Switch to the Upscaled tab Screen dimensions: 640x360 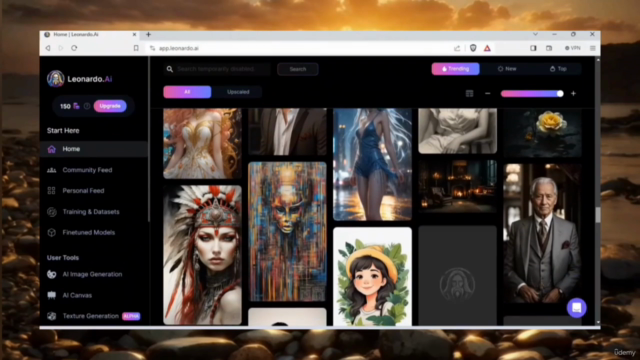(238, 92)
